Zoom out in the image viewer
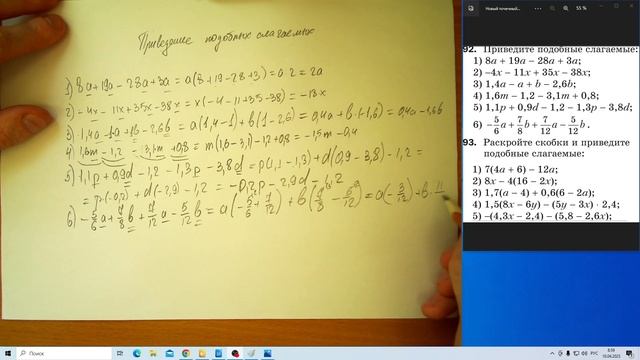 (x=552, y=8)
